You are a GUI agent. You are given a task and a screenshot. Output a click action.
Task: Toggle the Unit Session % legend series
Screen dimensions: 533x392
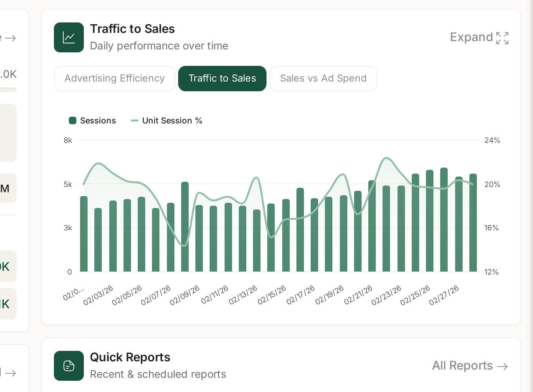pos(167,120)
